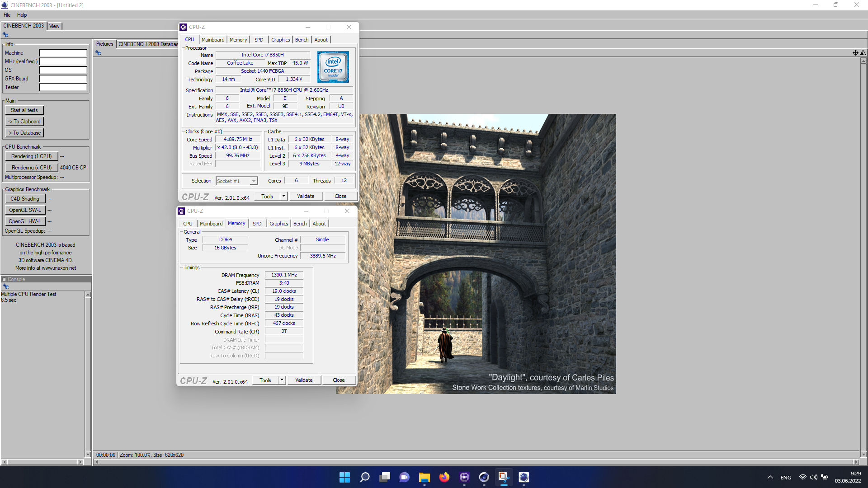Switch to the View tab in CINEBENCH

tap(54, 26)
